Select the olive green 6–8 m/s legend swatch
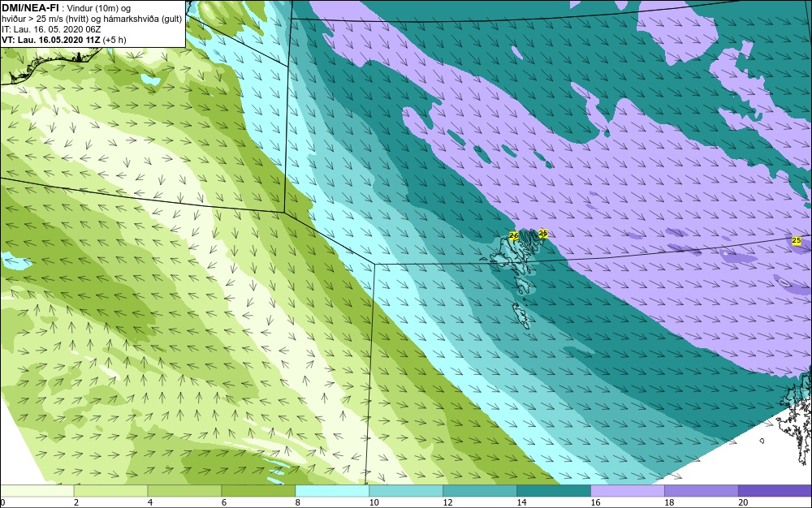Screen dimensions: 812x508 pyautogui.click(x=258, y=491)
